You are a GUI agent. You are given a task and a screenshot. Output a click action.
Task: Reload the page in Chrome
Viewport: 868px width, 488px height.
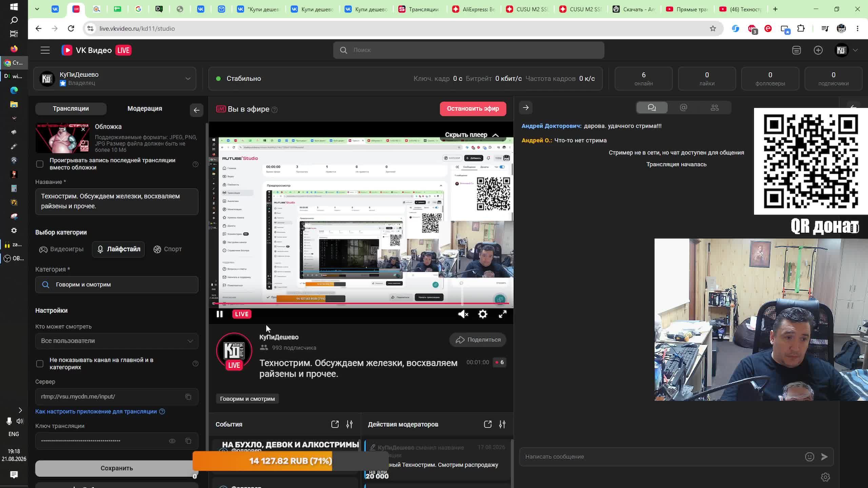click(x=71, y=28)
